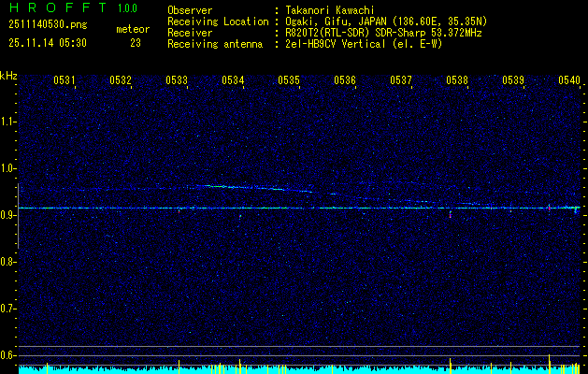Click the meteor count 23
This screenshot has height=374, width=588.
tap(136, 43)
